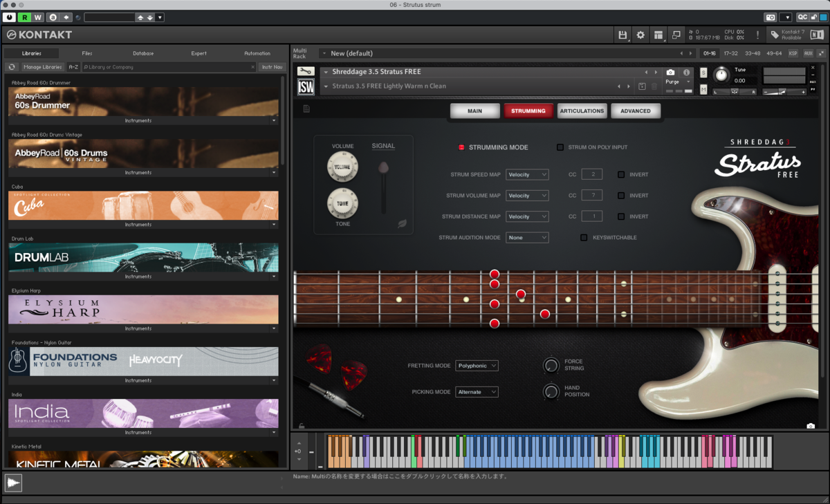This screenshot has width=830, height=504.
Task: Open the ADVANCED instrument tab
Action: pos(635,111)
